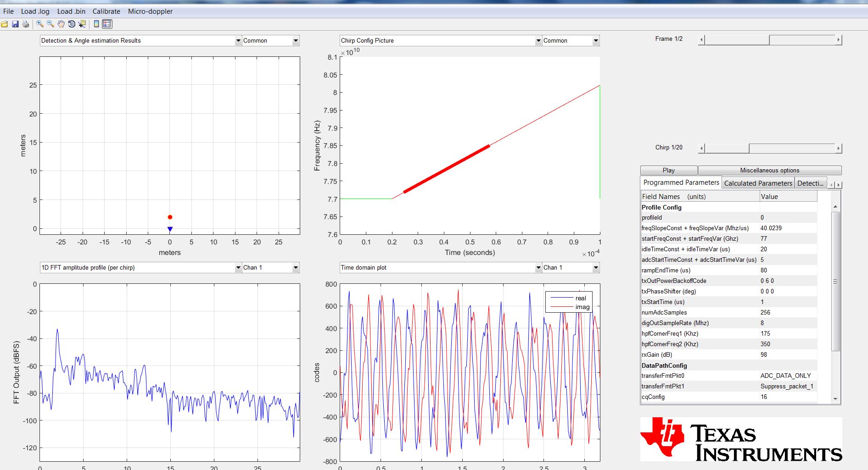Select the 'hpfCornerFreq2 (Khz)' field cell
The width and height of the screenshot is (868, 470).
tap(700, 344)
